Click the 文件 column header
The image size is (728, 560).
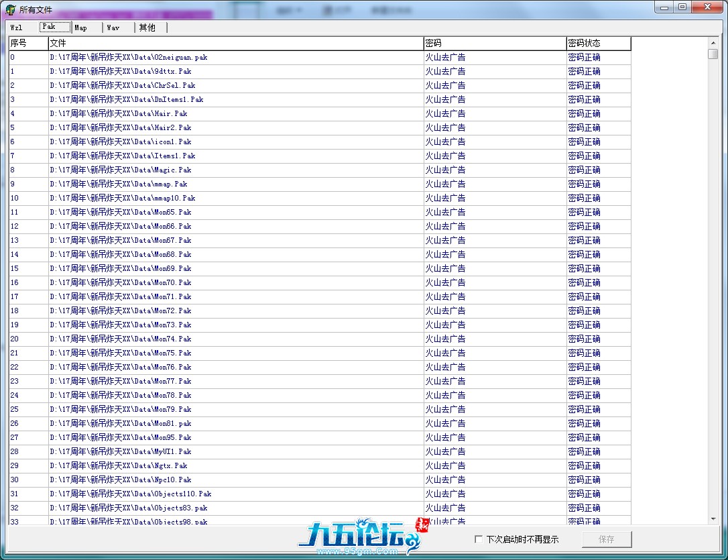click(235, 43)
